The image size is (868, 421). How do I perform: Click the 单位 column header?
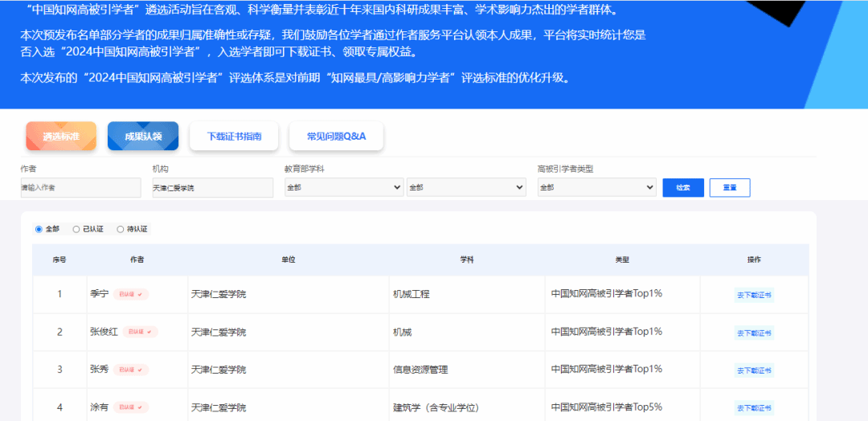coord(289,260)
